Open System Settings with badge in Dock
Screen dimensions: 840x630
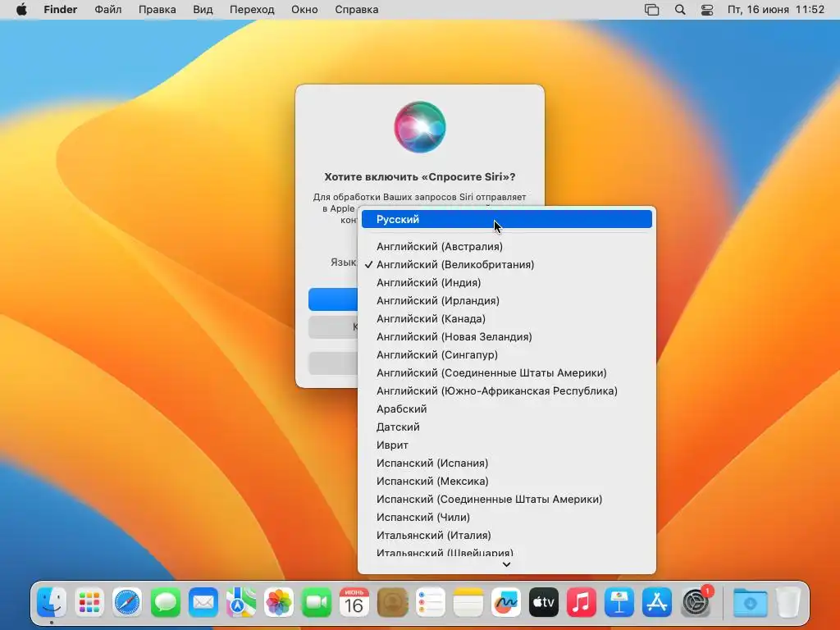(x=696, y=603)
